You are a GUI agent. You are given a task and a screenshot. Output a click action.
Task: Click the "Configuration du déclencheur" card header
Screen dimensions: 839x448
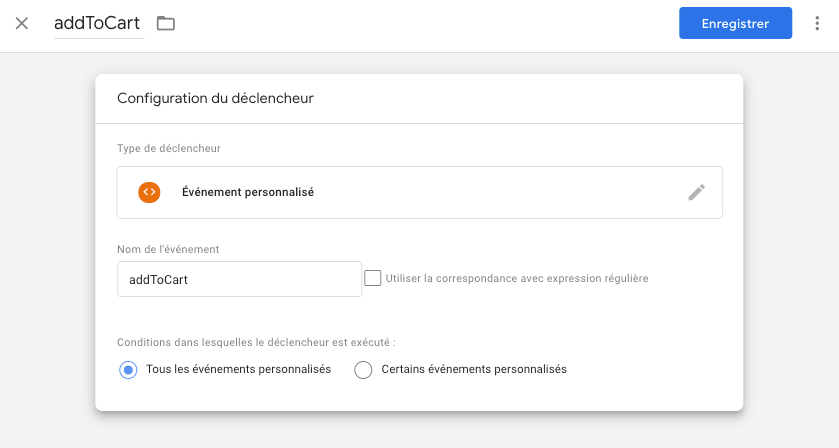[216, 98]
